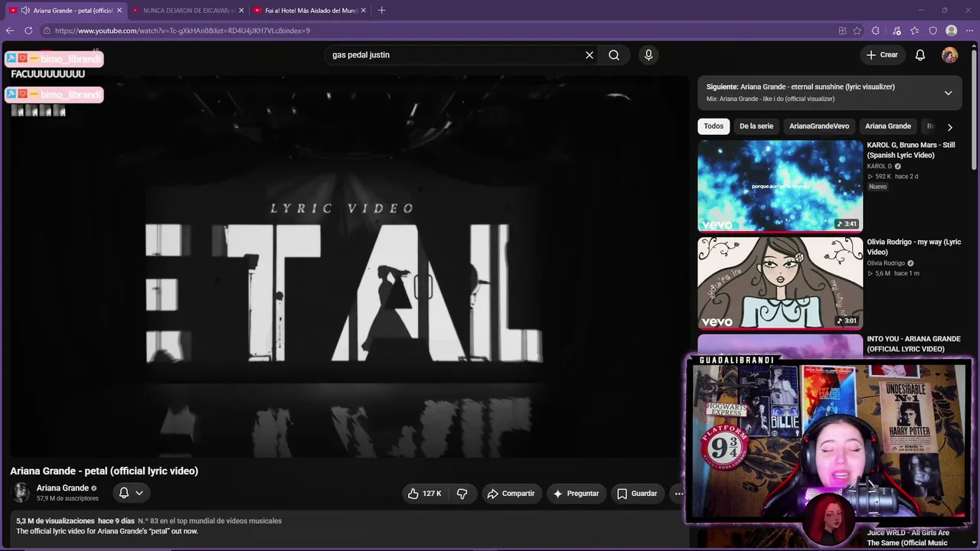Click the video player showing LYRIC VIDEO
Screen dimensions: 980x551
coord(348,266)
